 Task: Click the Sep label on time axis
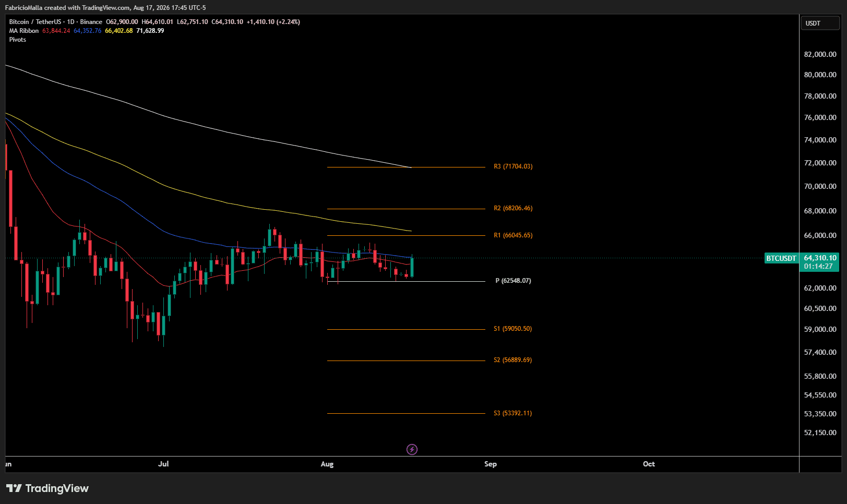[x=491, y=464]
